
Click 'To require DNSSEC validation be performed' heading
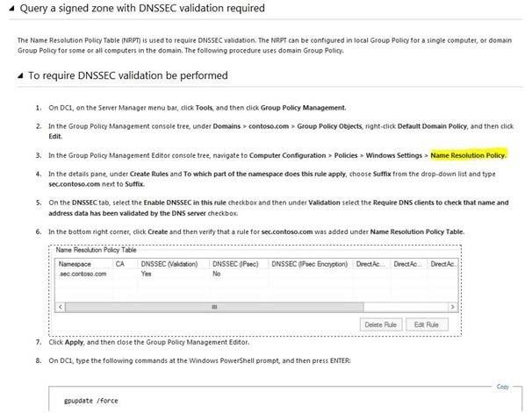coord(128,75)
